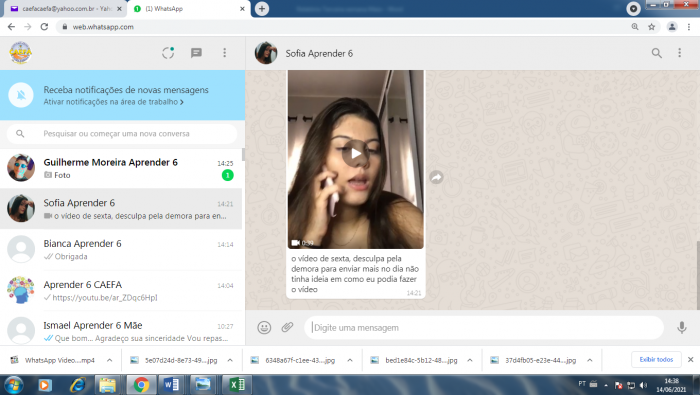Start a new chat with message icon
This screenshot has height=395, width=700.
(x=196, y=53)
